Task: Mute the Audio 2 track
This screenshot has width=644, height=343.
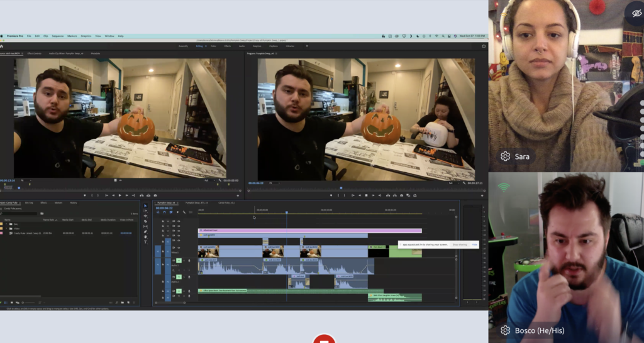Action: tap(179, 277)
